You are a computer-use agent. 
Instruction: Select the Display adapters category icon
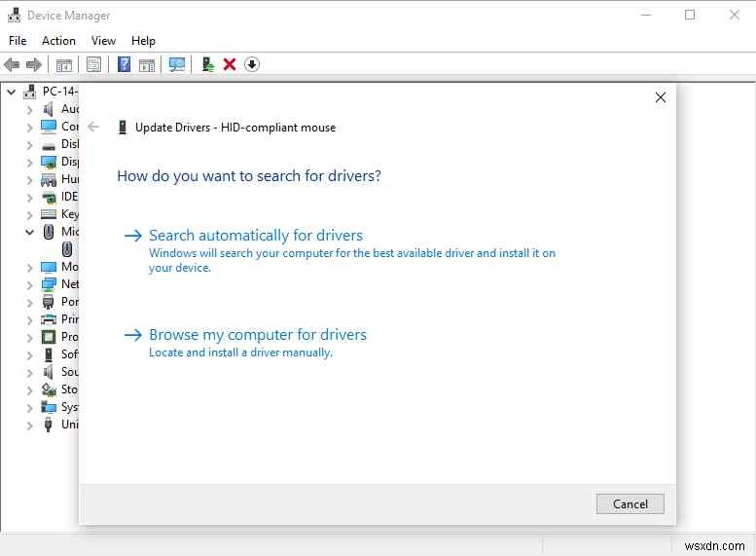click(49, 162)
